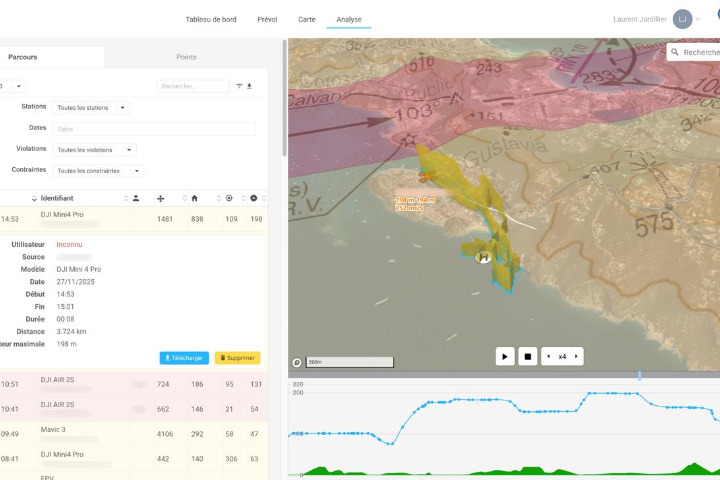The height and width of the screenshot is (480, 720).
Task: Stop the flight replay
Action: point(528,356)
